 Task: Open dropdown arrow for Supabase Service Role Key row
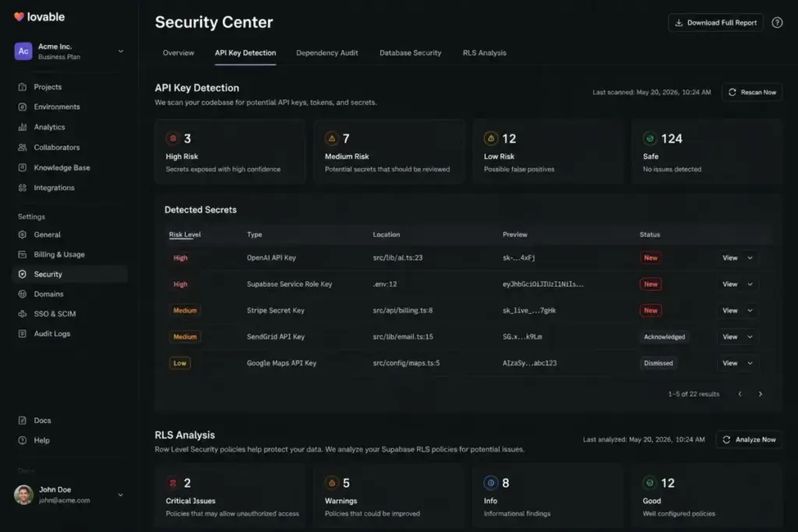tap(750, 284)
